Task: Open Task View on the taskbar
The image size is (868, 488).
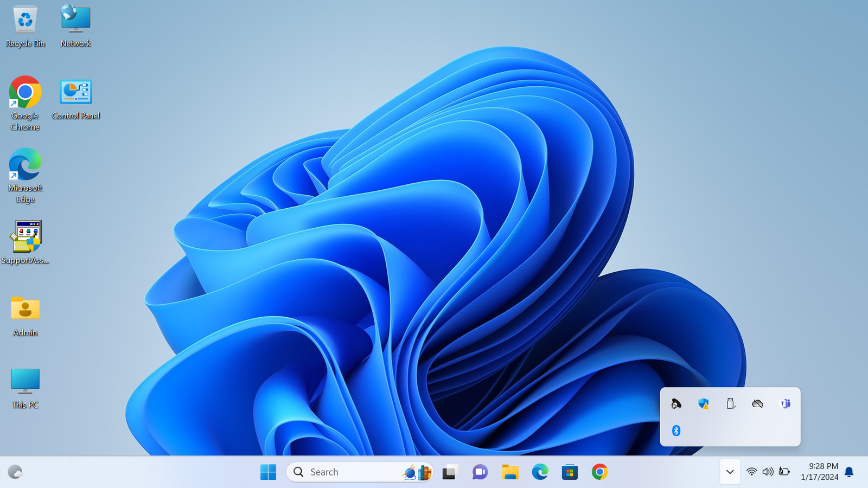Action: tap(449, 472)
